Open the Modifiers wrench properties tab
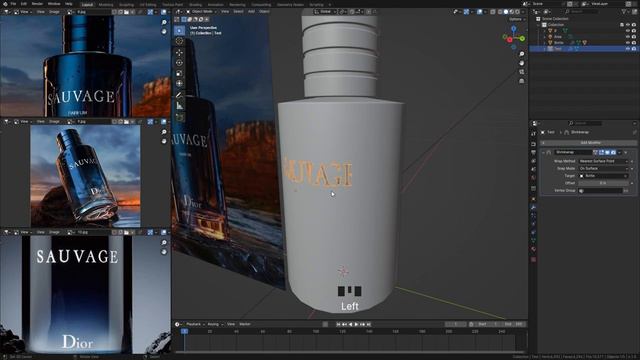The width and height of the screenshot is (640, 360). click(x=533, y=207)
